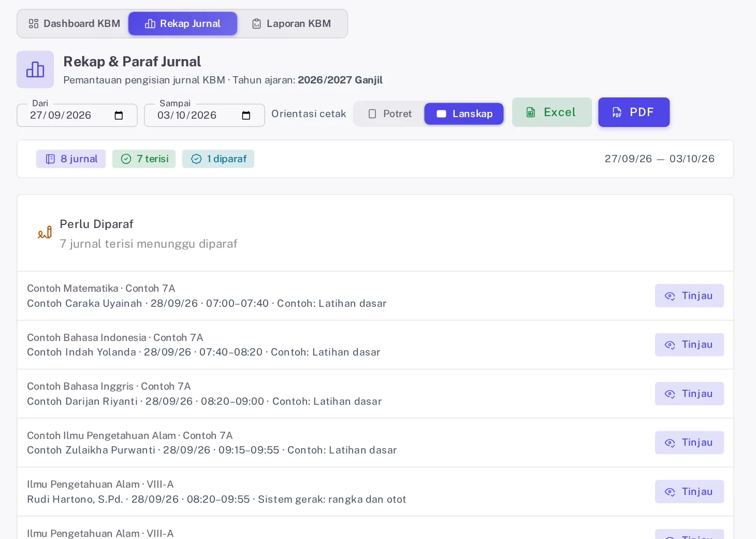Image resolution: width=756 pixels, height=539 pixels.
Task: Click the 7 jurnal terisi menunggu diparaf subtitle
Action: tap(149, 244)
